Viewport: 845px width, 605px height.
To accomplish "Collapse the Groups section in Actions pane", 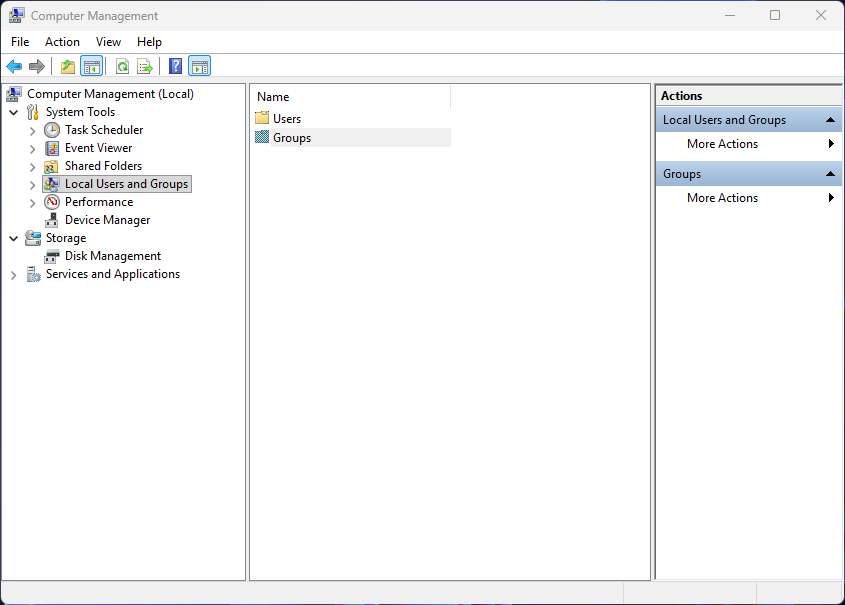I will (831, 174).
